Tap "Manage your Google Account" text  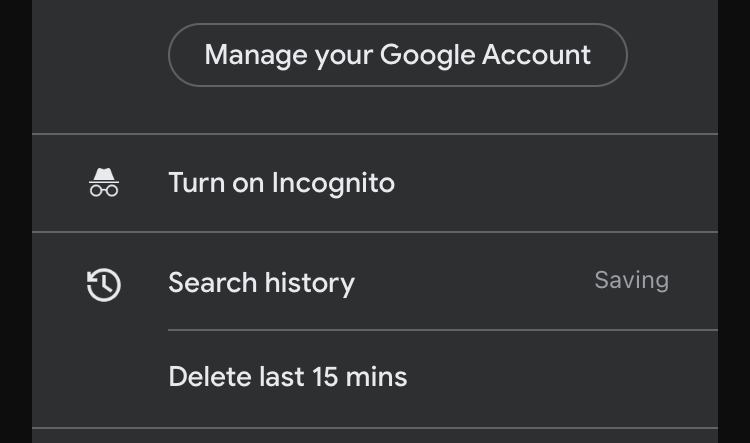point(397,54)
